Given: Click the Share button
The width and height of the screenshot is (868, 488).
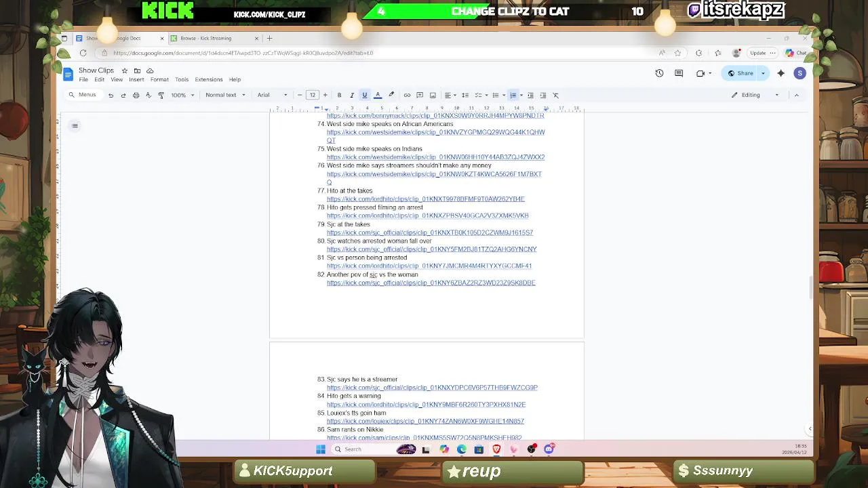Looking at the screenshot, I should point(740,73).
